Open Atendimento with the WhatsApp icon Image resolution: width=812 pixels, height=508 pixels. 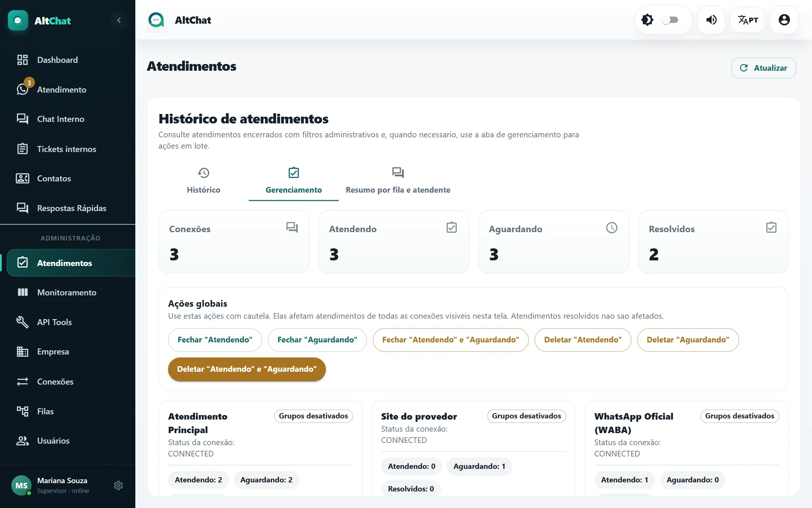pos(68,90)
